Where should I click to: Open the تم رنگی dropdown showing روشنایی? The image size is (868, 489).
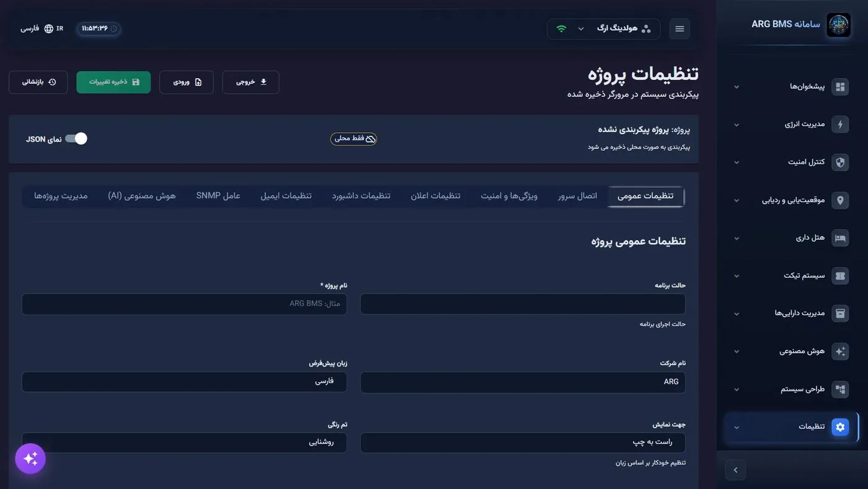coord(184,442)
